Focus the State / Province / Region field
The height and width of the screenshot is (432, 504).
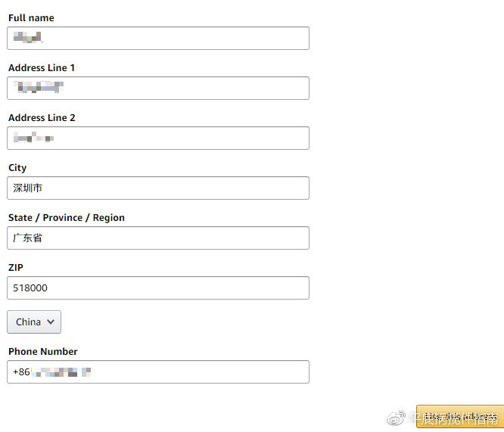tap(158, 238)
